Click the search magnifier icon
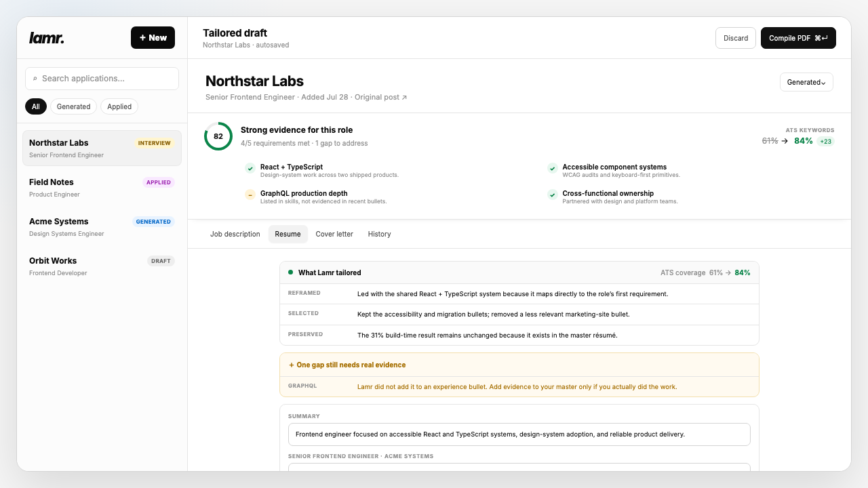The image size is (868, 488). [35, 79]
